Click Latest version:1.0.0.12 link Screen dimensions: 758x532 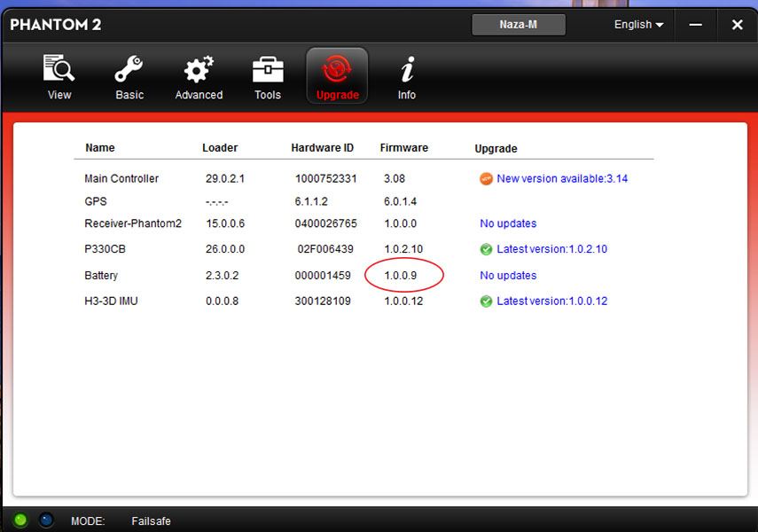[x=552, y=301]
